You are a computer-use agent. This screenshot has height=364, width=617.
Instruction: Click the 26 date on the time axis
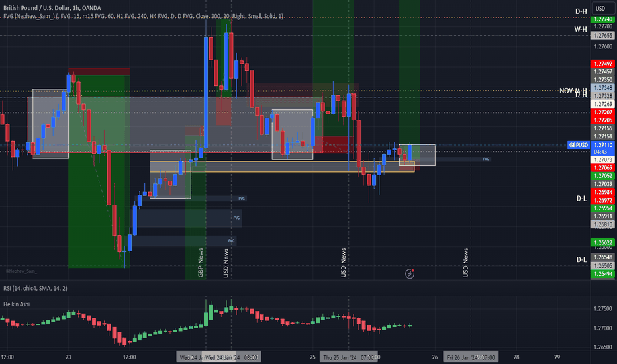(435, 357)
